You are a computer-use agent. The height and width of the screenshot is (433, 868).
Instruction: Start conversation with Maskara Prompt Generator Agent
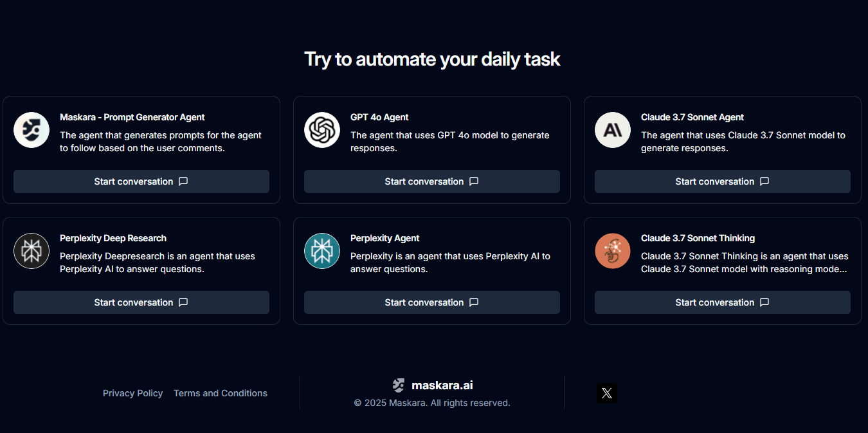pyautogui.click(x=141, y=181)
